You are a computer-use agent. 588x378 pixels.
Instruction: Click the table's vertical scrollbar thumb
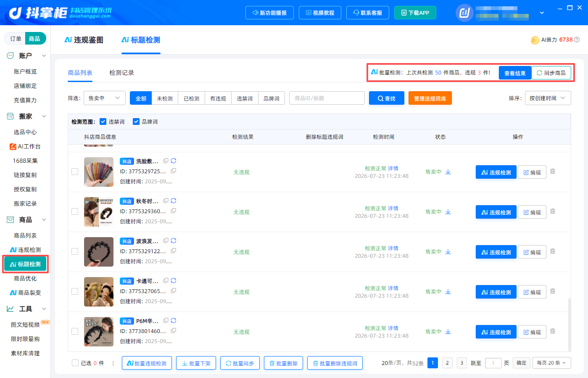point(570,324)
